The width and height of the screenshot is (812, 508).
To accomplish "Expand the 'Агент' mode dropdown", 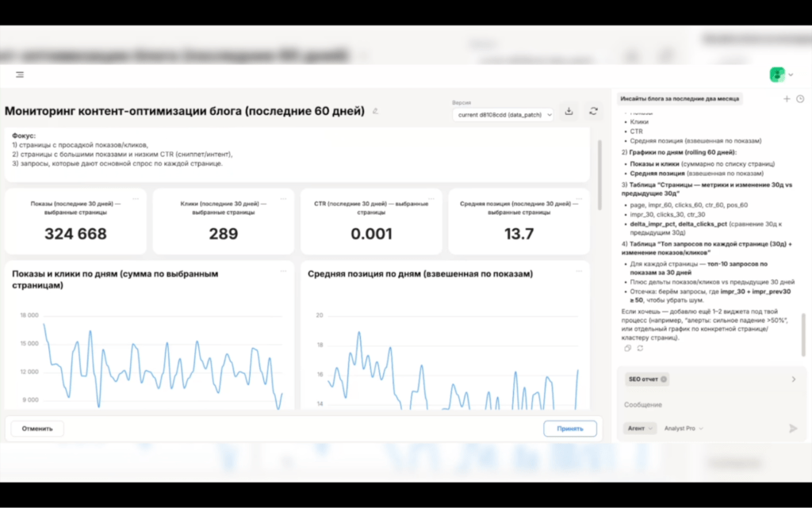I will tap(640, 428).
